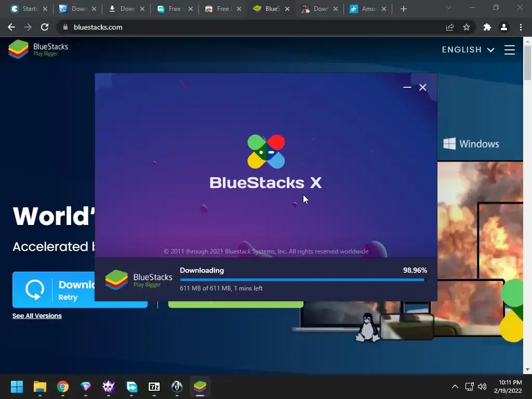Click the Windows platform label
The height and width of the screenshot is (399, 532).
coord(471,144)
